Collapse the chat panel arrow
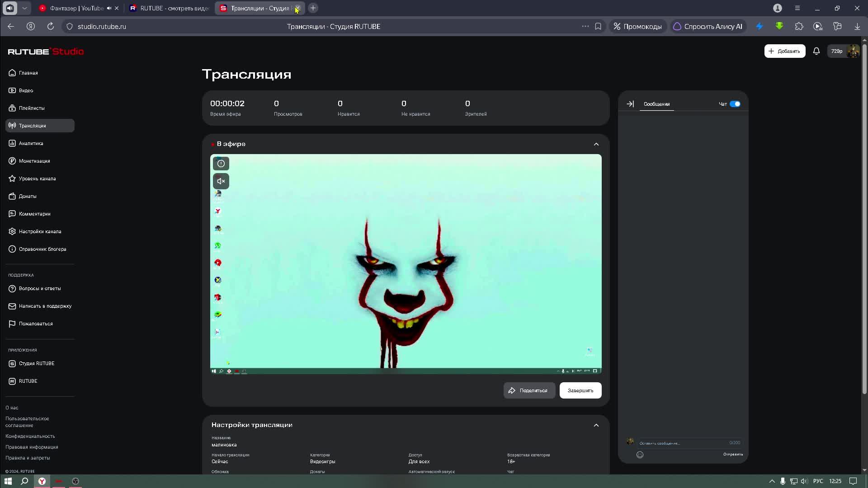Image resolution: width=868 pixels, height=488 pixels. pos(630,104)
